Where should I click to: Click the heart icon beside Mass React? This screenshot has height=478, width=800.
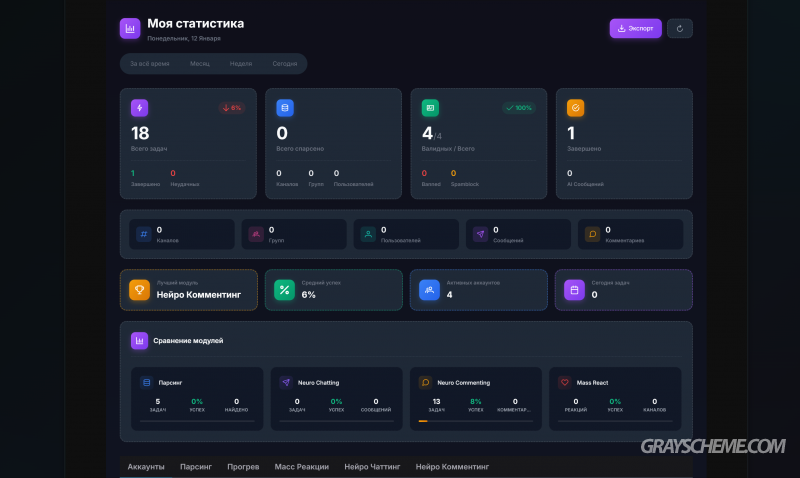(x=564, y=382)
